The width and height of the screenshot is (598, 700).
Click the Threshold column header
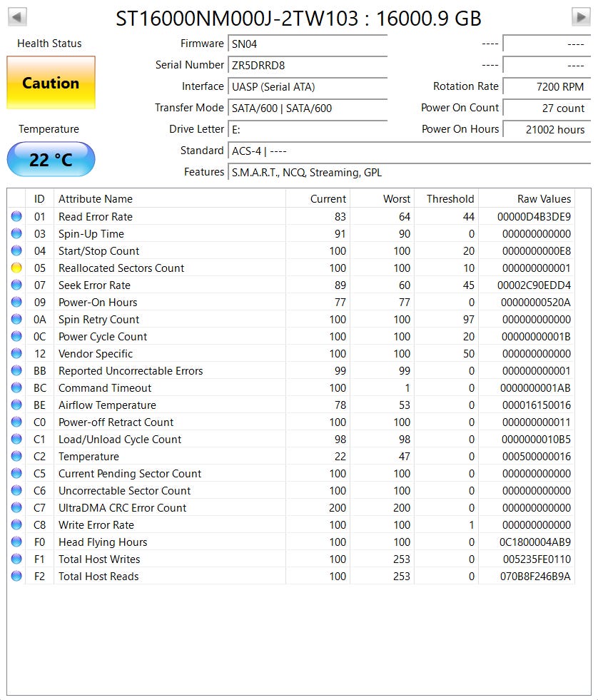(450, 199)
